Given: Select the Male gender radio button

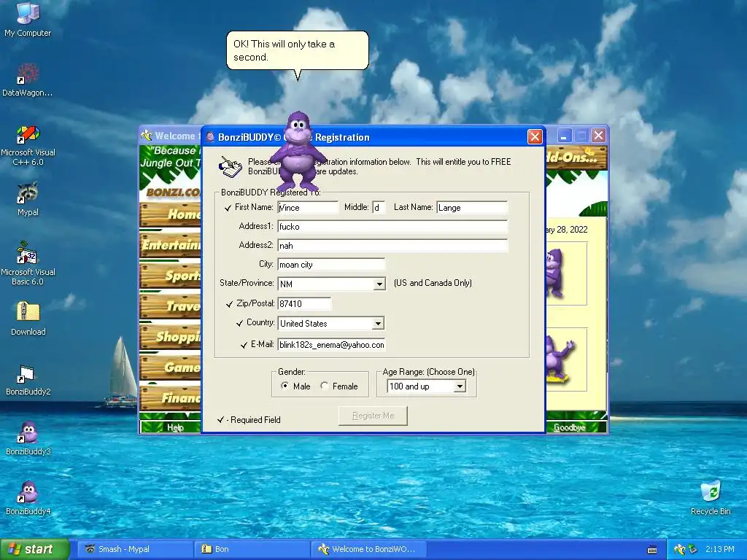Looking at the screenshot, I should tap(285, 386).
